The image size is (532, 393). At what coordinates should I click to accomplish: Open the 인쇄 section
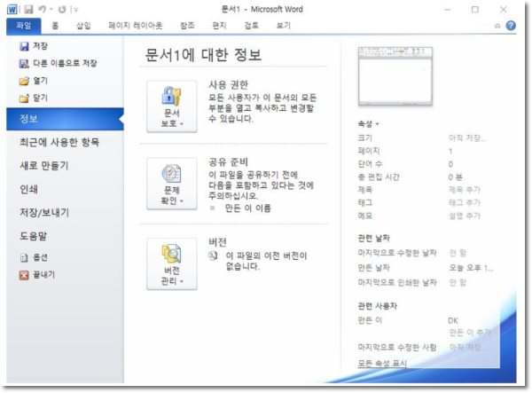(29, 189)
